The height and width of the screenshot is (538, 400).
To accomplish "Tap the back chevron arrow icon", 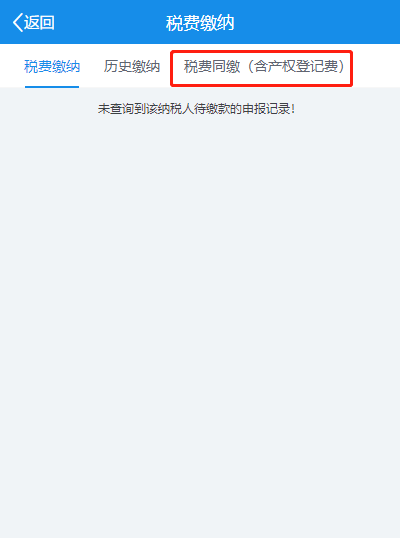I will tap(18, 23).
